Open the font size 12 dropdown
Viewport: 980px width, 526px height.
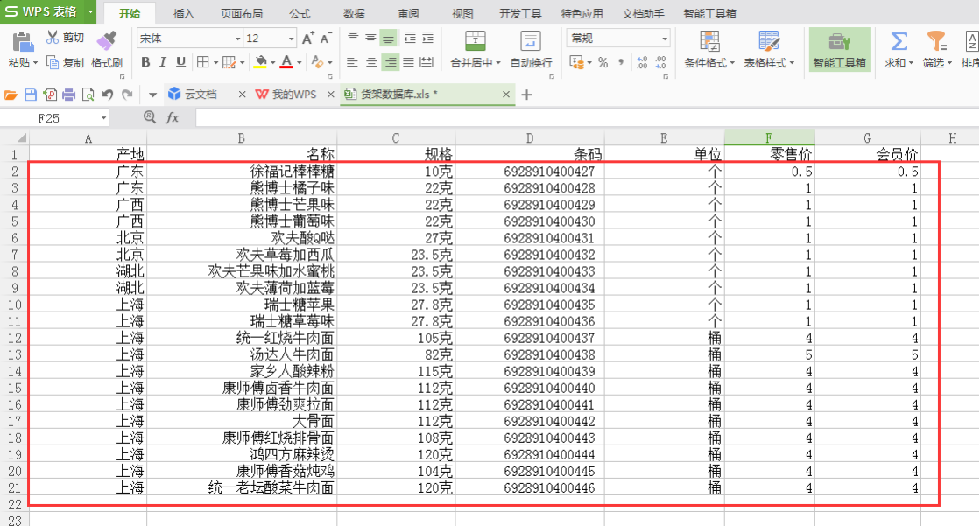292,39
